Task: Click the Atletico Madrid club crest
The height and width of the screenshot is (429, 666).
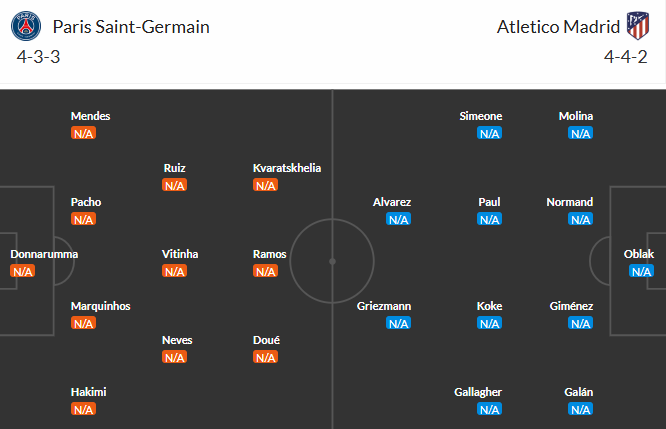Action: tap(636, 26)
